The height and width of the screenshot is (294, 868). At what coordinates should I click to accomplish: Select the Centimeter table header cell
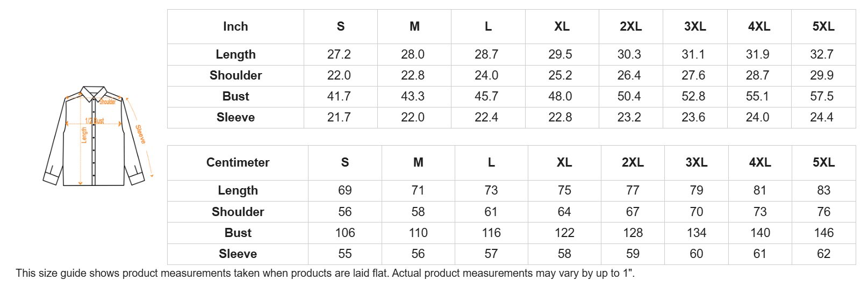(x=238, y=162)
